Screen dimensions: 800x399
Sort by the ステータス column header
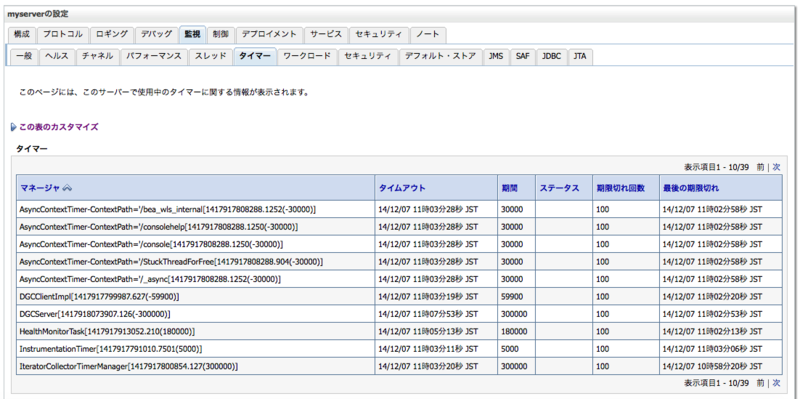pyautogui.click(x=559, y=188)
